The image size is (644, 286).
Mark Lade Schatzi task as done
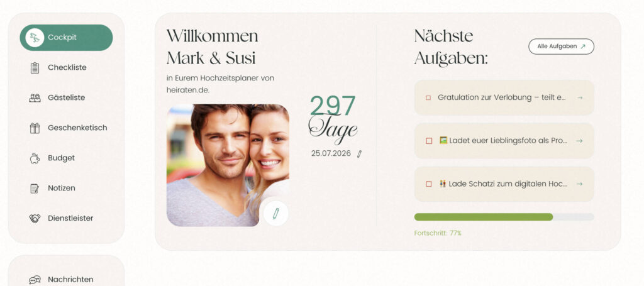point(429,184)
